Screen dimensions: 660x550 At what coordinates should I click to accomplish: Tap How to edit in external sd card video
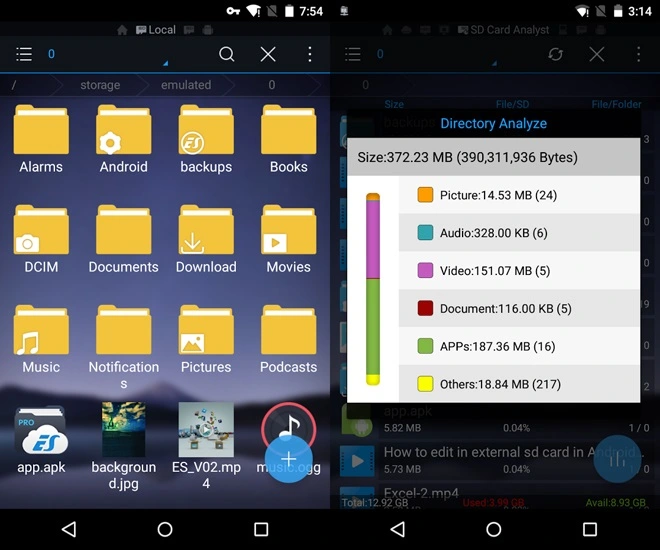[495, 460]
